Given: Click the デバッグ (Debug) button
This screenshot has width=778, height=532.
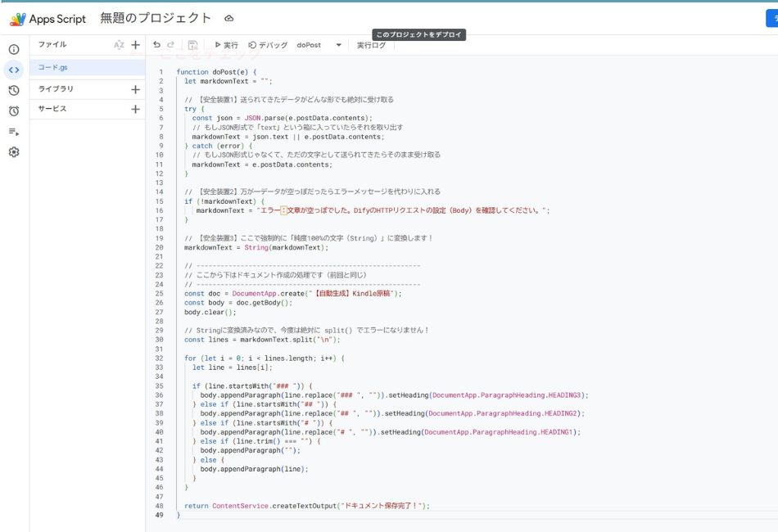Looking at the screenshot, I should click(x=268, y=46).
